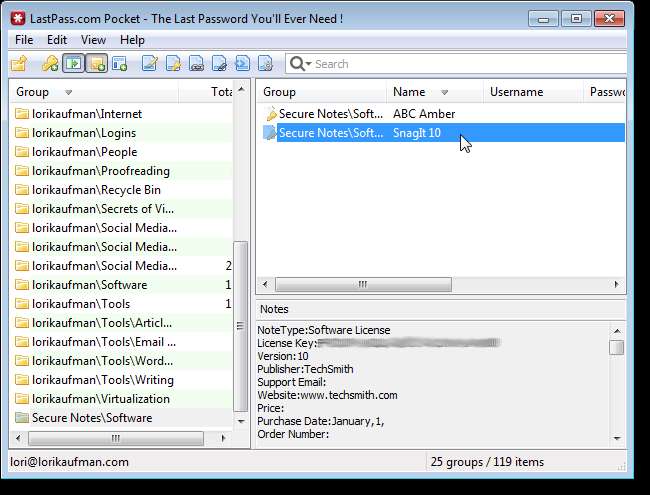Image resolution: width=650 pixels, height=495 pixels.
Task: Select the lorikaufman\Tools group
Action: (122, 304)
